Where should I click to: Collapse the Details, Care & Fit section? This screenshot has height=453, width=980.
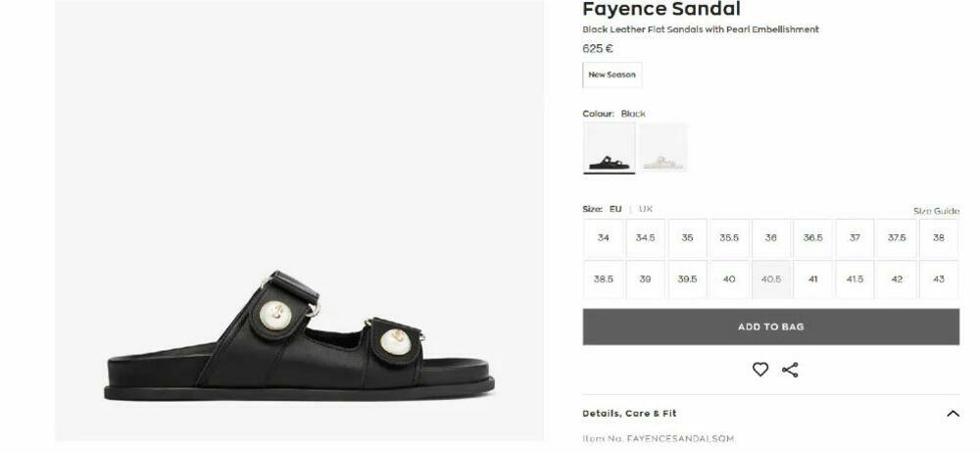tap(952, 414)
